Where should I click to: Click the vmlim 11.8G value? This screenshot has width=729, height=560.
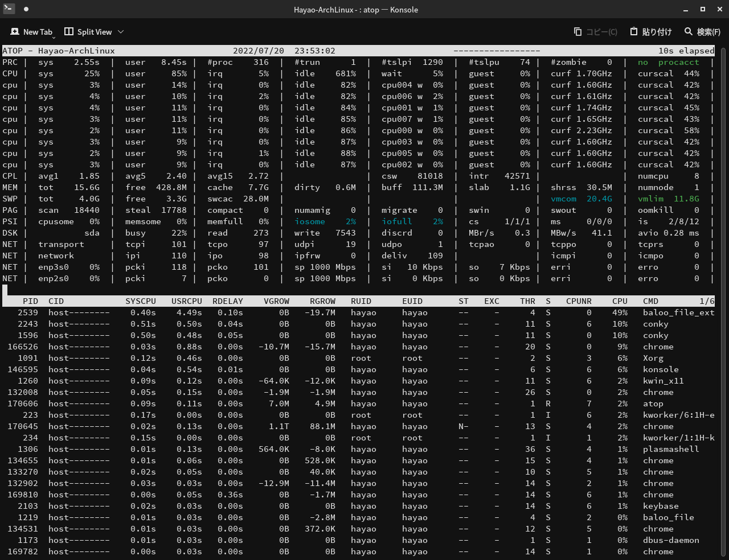click(x=669, y=199)
